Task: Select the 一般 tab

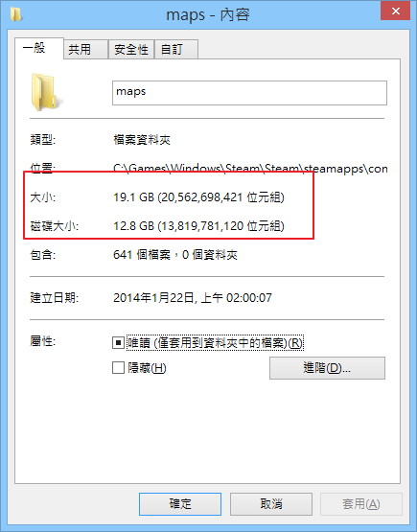Action: coord(39,48)
